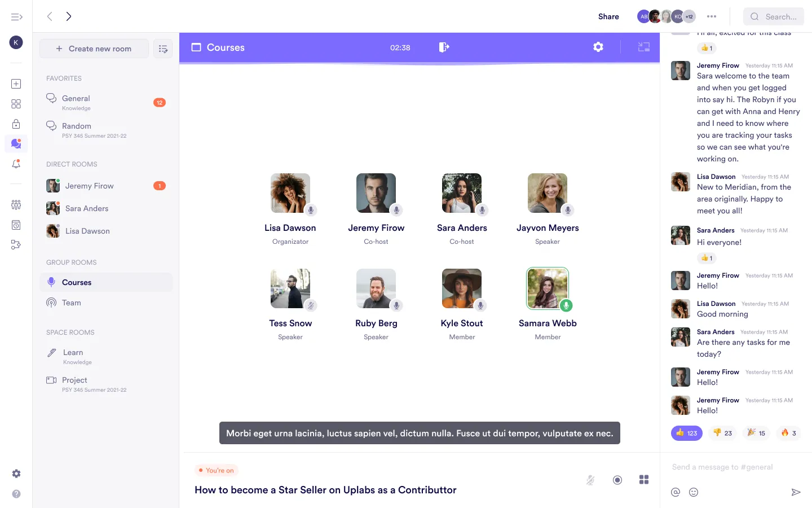Image resolution: width=812 pixels, height=508 pixels.
Task: Click the help question mark icon
Action: click(16, 494)
